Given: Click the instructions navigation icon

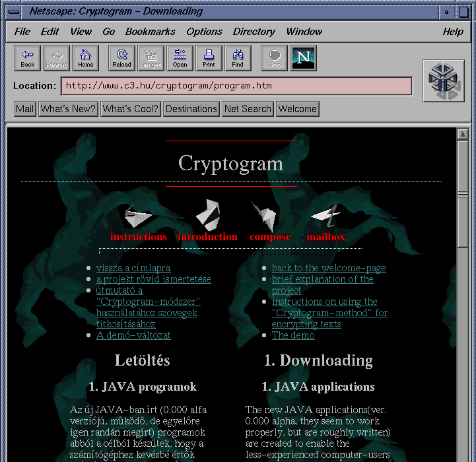Looking at the screenshot, I should point(138,216).
